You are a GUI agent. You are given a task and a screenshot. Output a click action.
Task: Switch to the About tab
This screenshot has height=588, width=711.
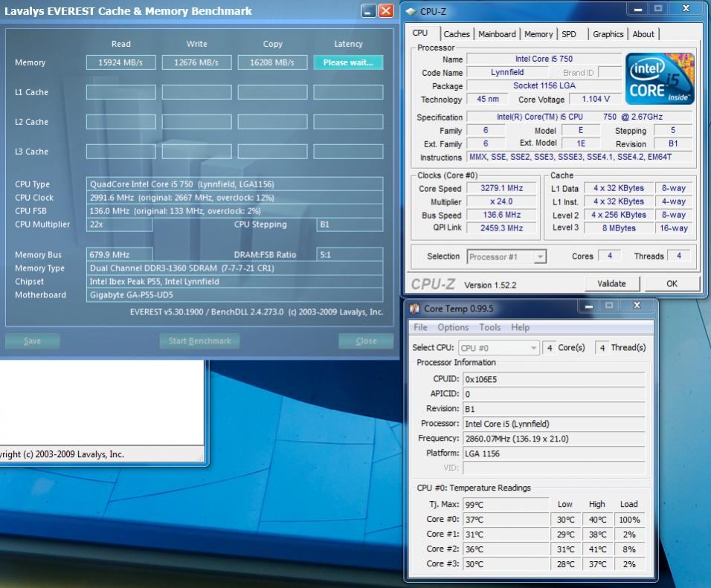tap(643, 34)
